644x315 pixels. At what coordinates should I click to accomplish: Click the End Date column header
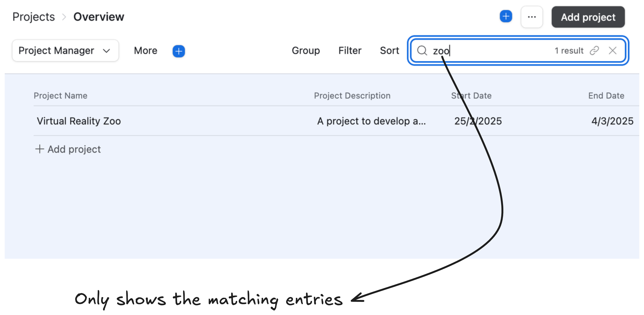click(606, 96)
